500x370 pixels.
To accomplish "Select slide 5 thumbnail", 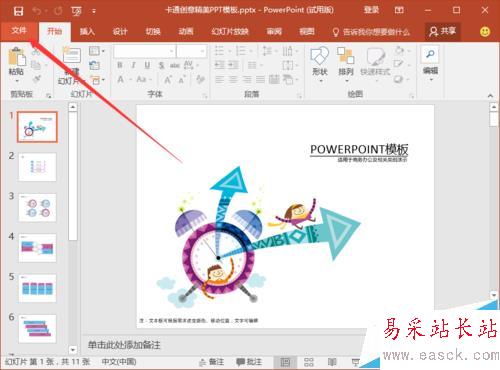I will pyautogui.click(x=37, y=288).
